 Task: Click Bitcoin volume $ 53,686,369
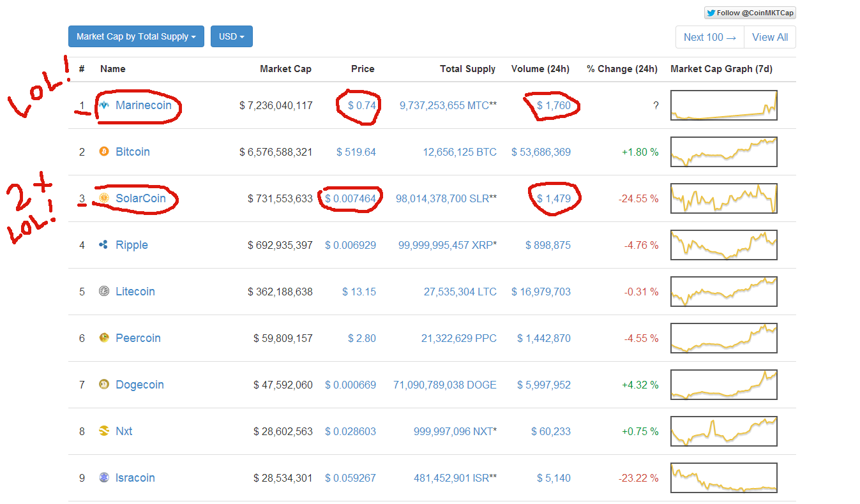pos(541,152)
